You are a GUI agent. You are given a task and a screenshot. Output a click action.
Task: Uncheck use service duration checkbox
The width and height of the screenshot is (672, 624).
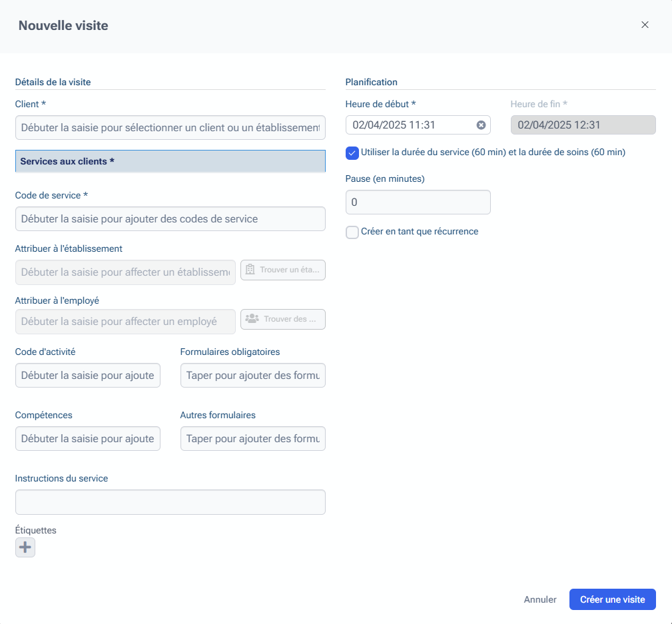(352, 153)
